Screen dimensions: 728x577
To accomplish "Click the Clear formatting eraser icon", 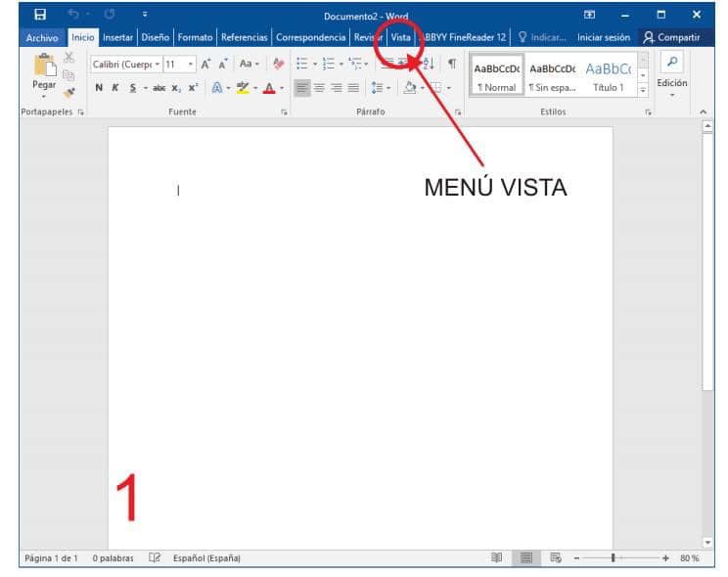I will tap(279, 64).
